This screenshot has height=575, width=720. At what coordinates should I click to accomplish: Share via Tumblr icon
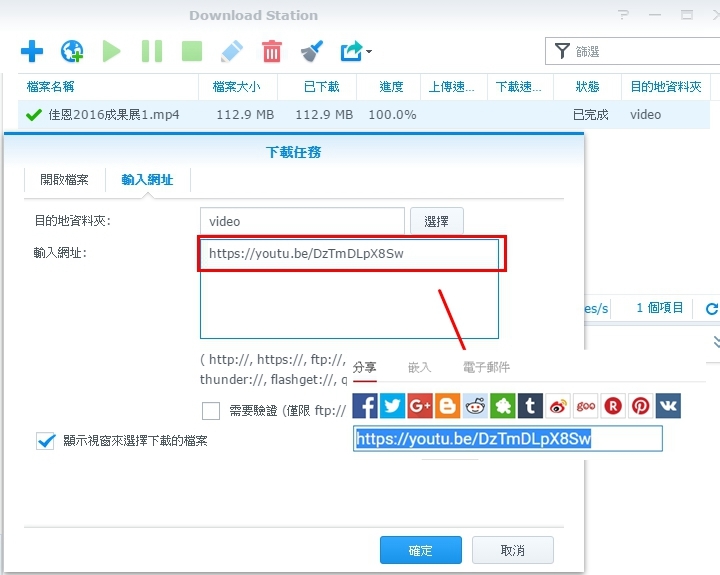click(x=530, y=406)
